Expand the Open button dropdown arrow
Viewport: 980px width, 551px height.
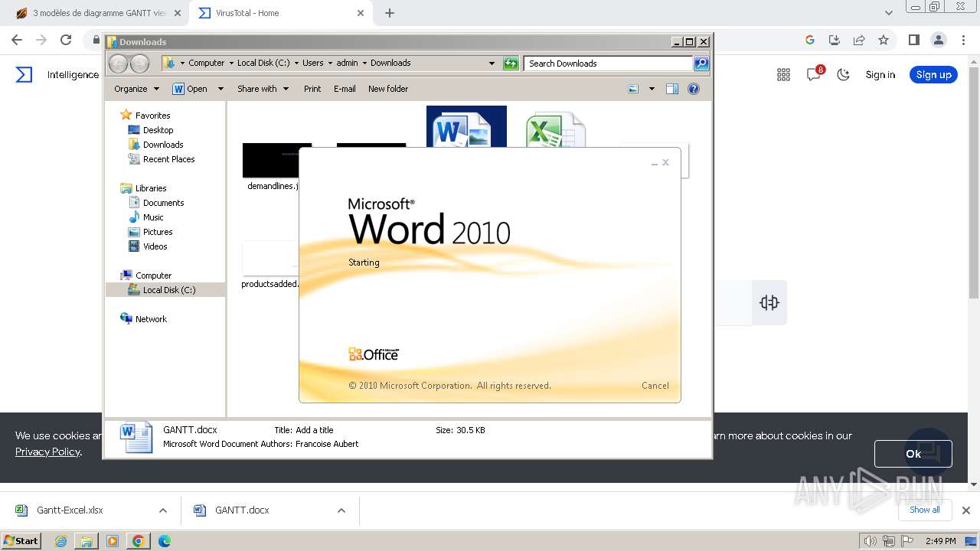(220, 89)
